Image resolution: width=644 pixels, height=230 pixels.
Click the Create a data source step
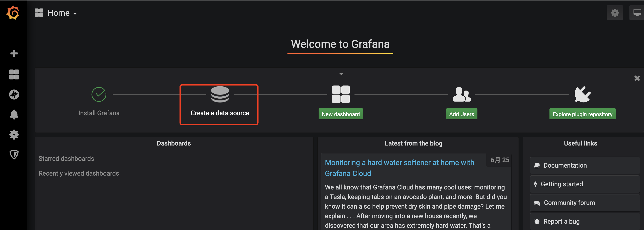[x=220, y=113]
